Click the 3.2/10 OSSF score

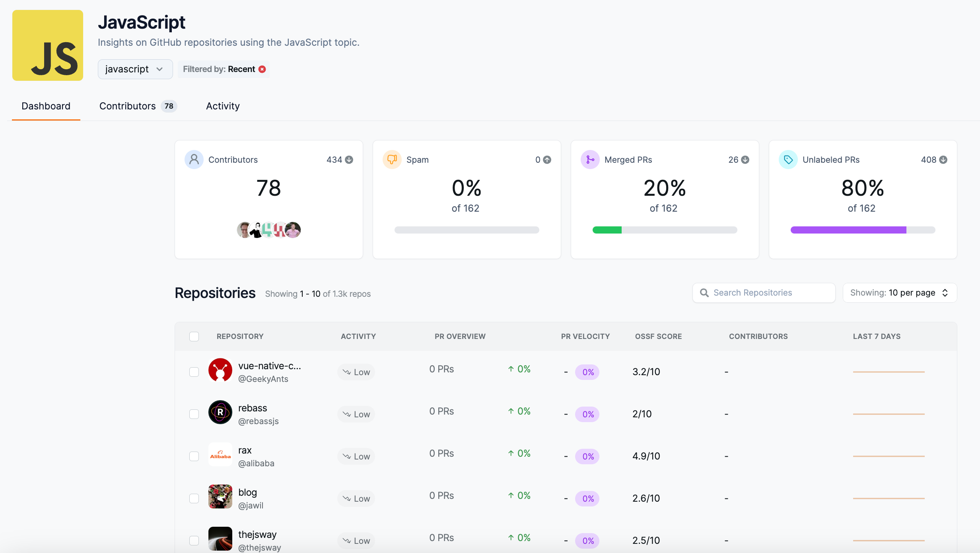(x=646, y=372)
